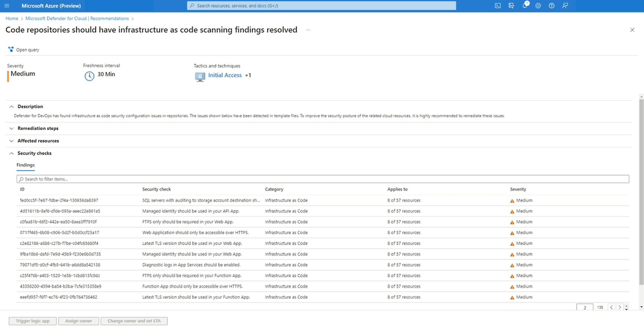Open finding 'FTPS only should be required in your Function App.'
Image resolution: width=644 pixels, height=327 pixels.
click(323, 276)
